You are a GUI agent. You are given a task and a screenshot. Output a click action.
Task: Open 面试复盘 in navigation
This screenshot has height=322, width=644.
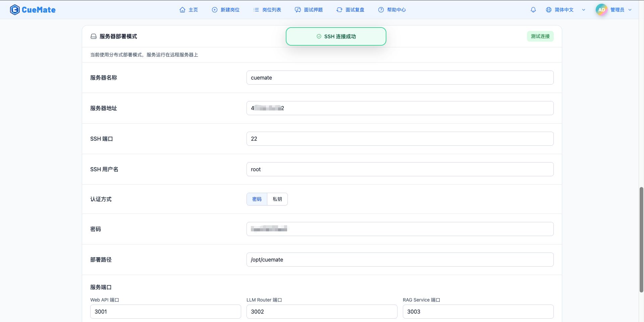pos(351,10)
